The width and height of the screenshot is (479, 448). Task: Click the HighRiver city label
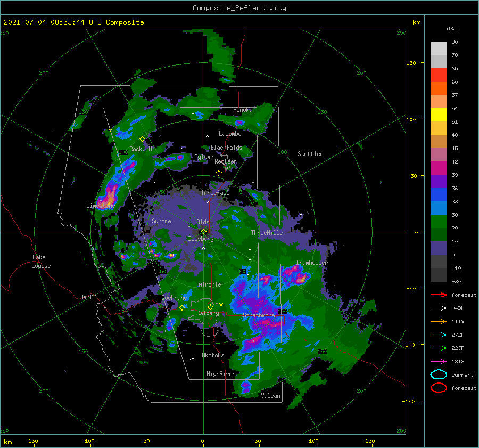(221, 374)
